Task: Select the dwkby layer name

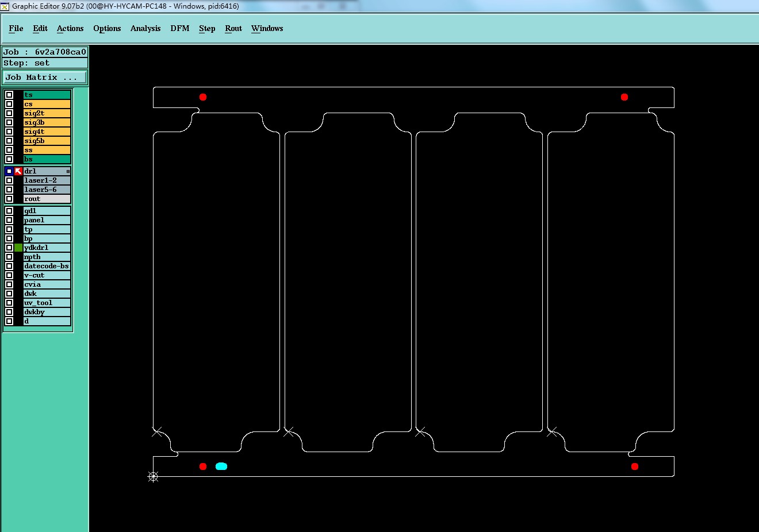Action: click(x=47, y=312)
